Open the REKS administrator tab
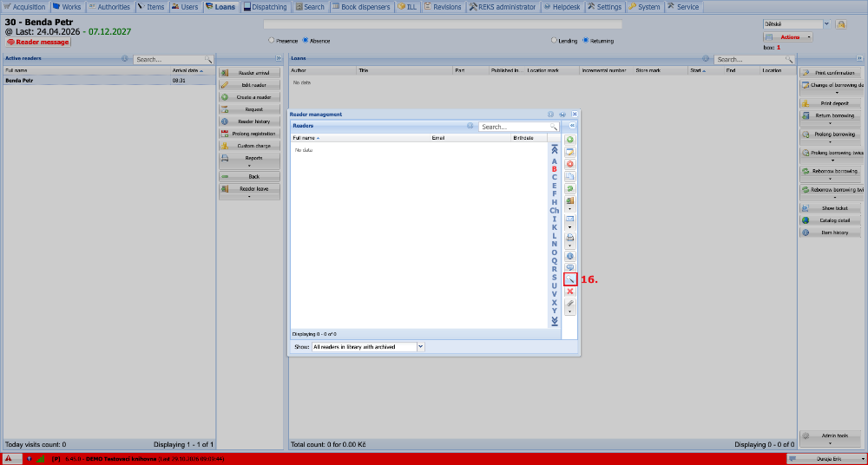 503,7
